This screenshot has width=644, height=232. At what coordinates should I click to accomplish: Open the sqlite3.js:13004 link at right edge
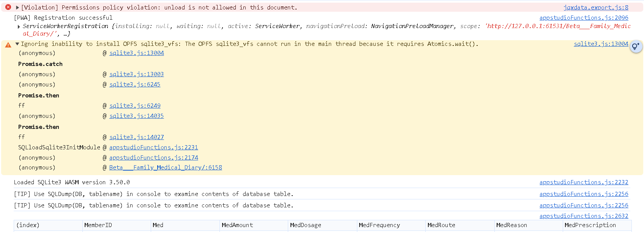601,44
